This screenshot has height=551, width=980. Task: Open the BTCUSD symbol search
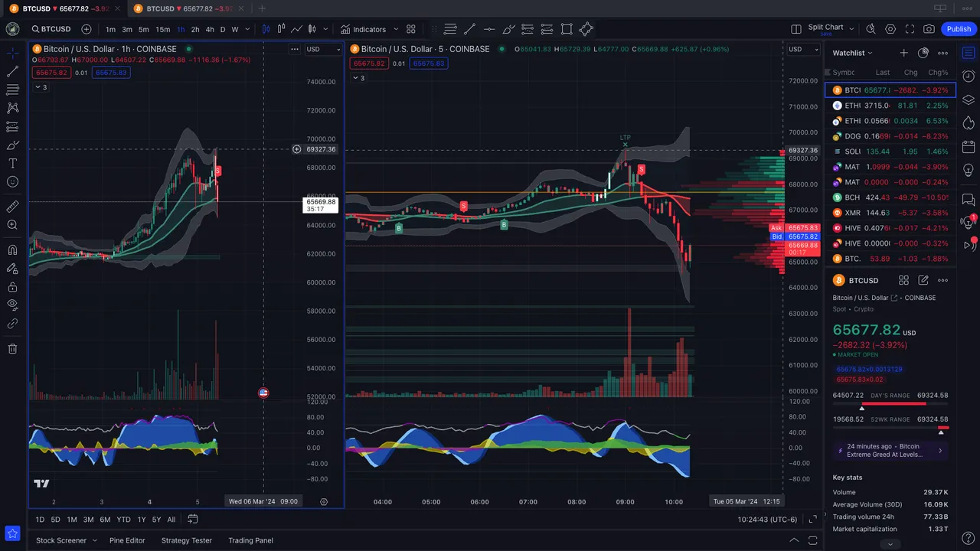coord(51,29)
